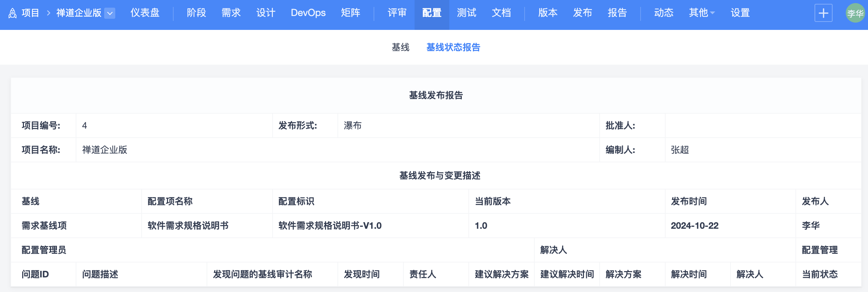Click the plus quick-create icon
Image resolution: width=868 pixels, height=292 pixels.
point(823,13)
